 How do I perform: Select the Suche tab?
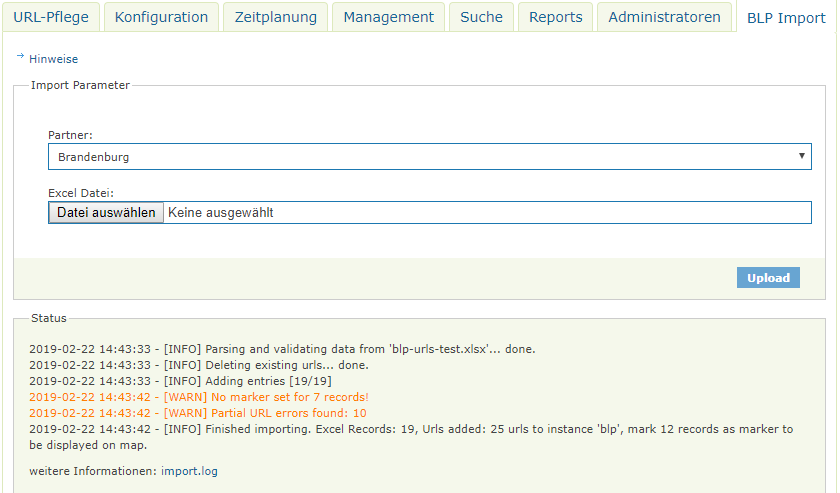481,17
